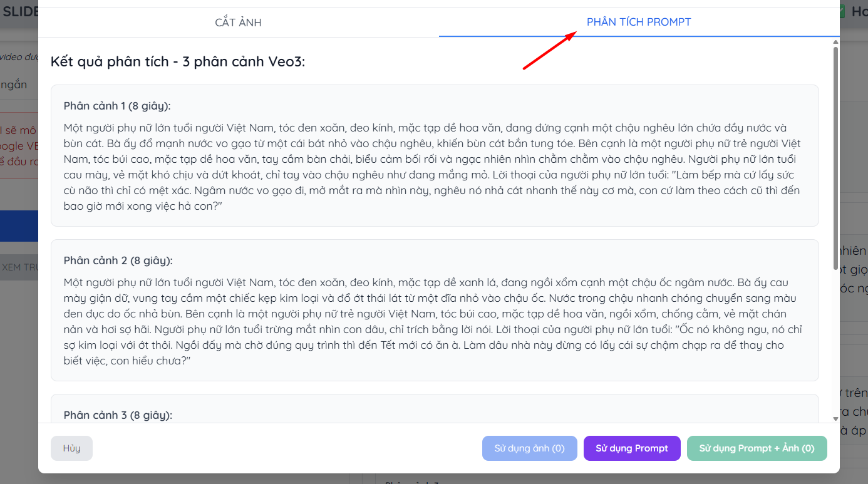Image resolution: width=868 pixels, height=484 pixels.
Task: Click the modal's vertical scrollbar thumb
Action: click(x=835, y=157)
